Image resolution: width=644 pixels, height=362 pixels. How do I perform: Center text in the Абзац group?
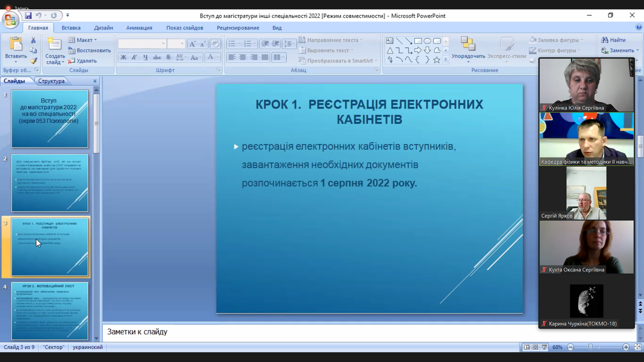tap(243, 57)
